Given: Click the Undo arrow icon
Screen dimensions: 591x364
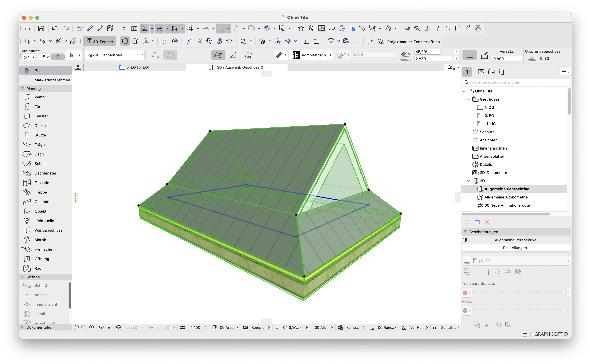Looking at the screenshot, I should click(x=55, y=28).
